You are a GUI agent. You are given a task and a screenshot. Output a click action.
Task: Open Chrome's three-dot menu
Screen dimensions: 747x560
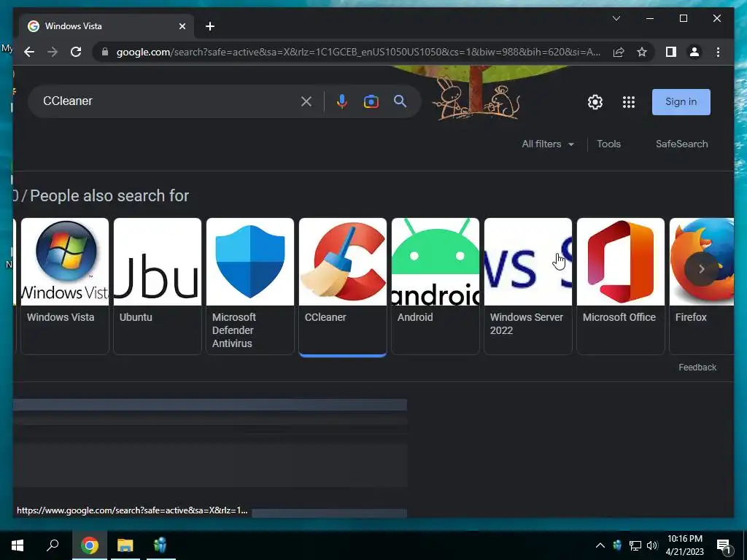[718, 52]
